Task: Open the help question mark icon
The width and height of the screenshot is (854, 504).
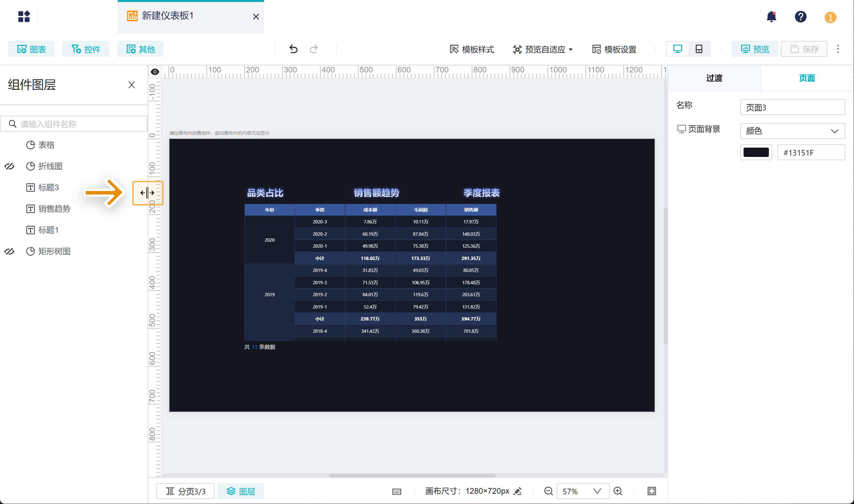Action: tap(800, 17)
